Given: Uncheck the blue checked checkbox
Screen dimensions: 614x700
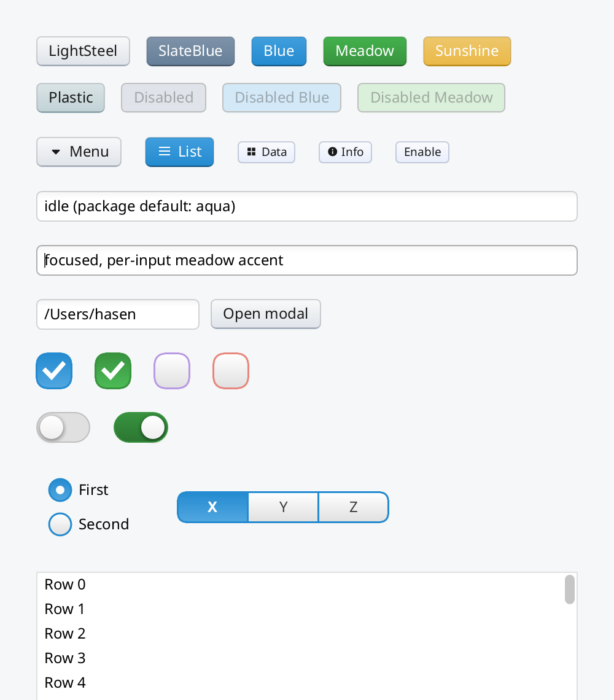Looking at the screenshot, I should (x=54, y=370).
